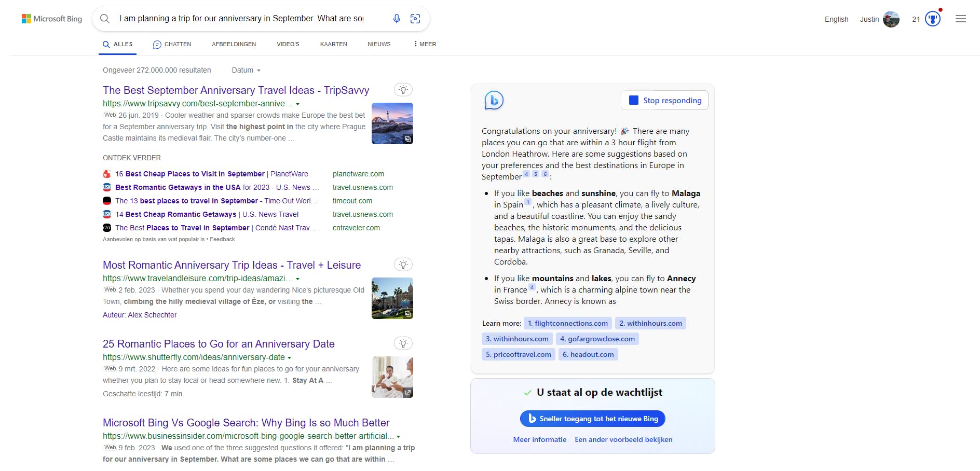
Task: Open visual search camera icon
Action: pos(415,19)
